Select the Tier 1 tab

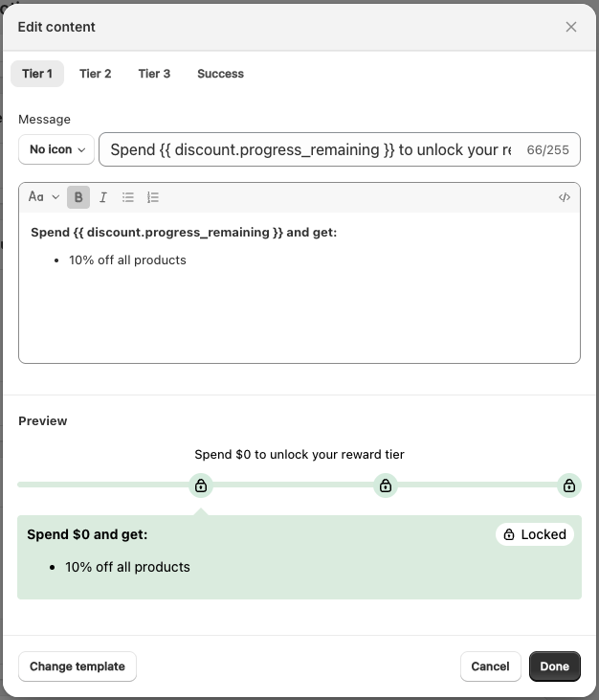[x=37, y=74]
